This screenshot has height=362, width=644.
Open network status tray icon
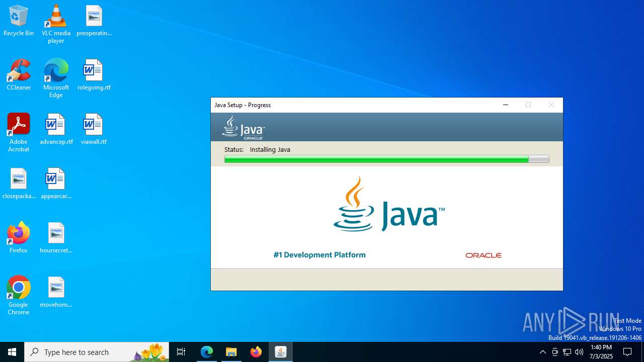tap(567, 352)
